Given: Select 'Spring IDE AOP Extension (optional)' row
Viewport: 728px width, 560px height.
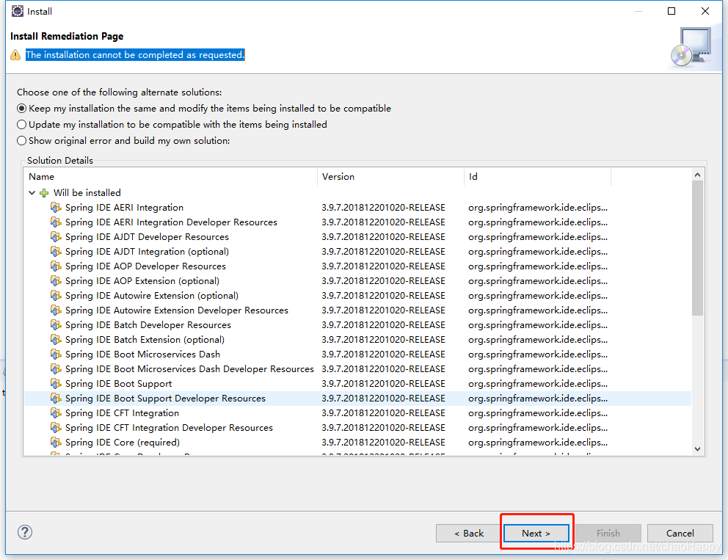Looking at the screenshot, I should (x=357, y=281).
